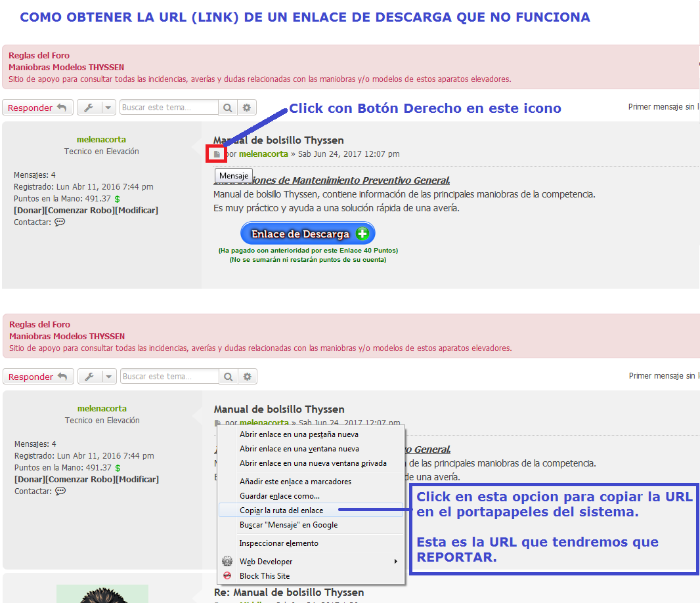Click the blue 'Enlace de Descarga' button
Screen dimensions: 700x603
pos(307,234)
